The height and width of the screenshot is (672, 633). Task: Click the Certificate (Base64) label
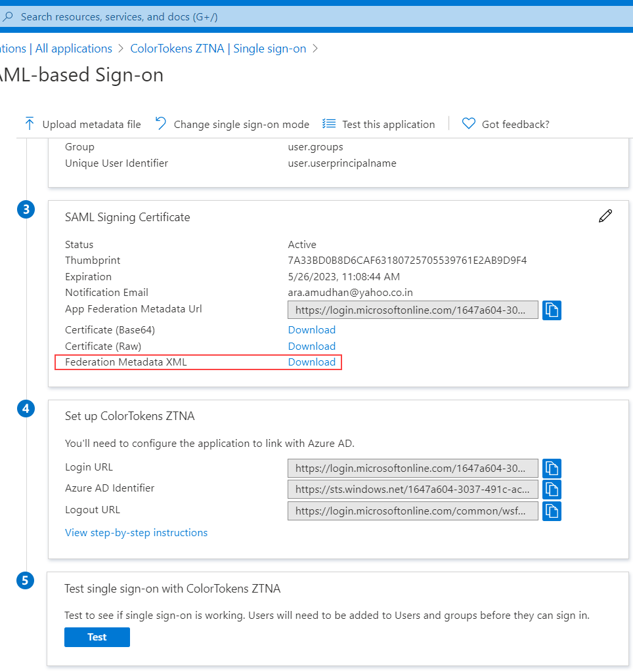(x=110, y=330)
